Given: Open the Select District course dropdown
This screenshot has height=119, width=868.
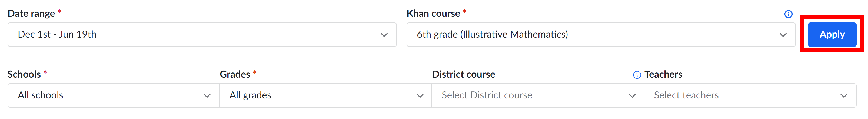Looking at the screenshot, I should (538, 95).
